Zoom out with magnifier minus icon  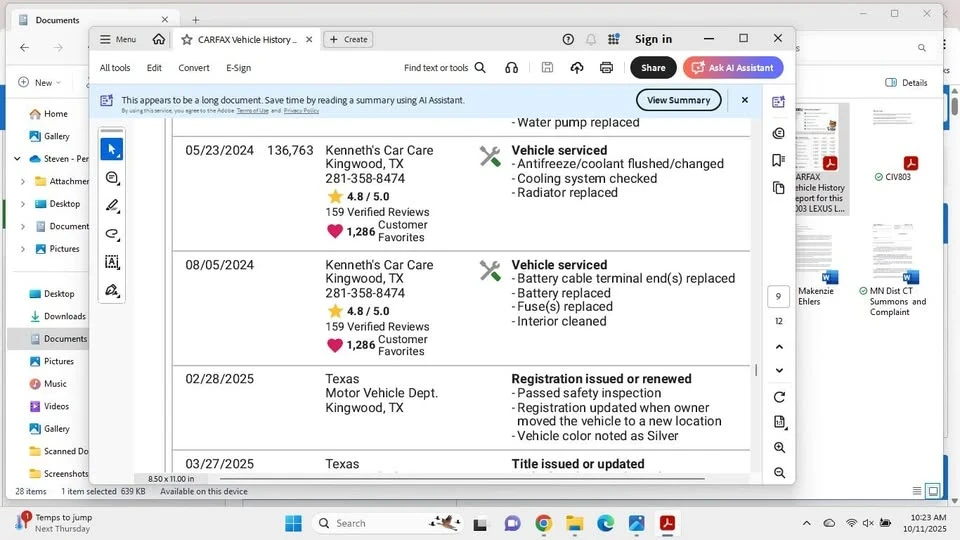(779, 473)
